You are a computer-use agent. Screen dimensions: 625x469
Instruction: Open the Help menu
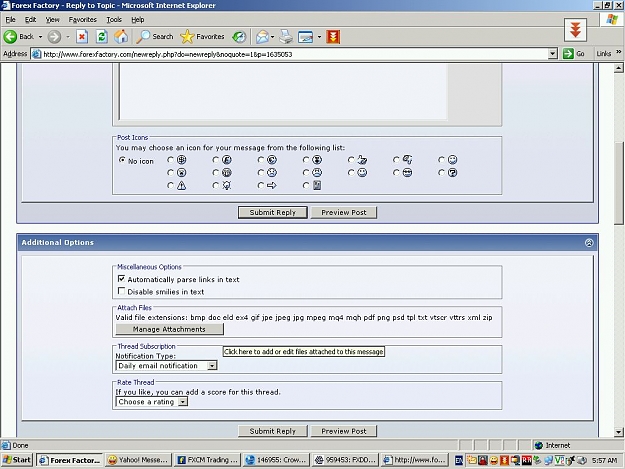(138, 20)
